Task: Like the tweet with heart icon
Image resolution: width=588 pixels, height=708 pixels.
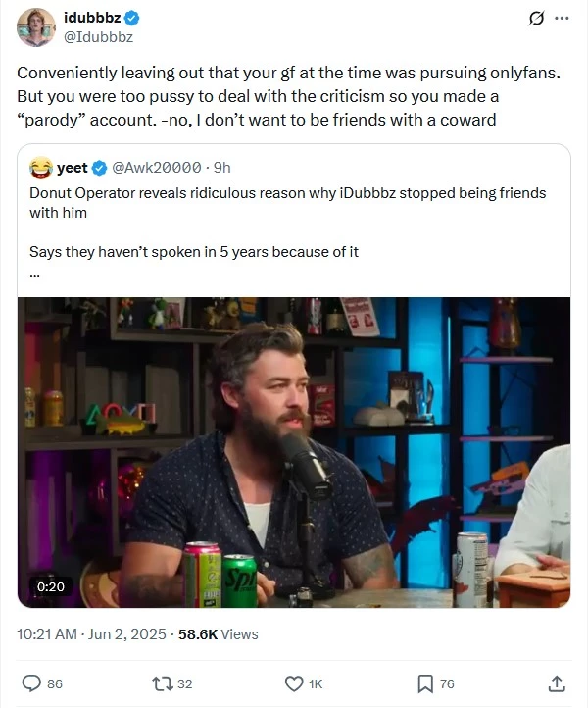Action: pyautogui.click(x=294, y=683)
